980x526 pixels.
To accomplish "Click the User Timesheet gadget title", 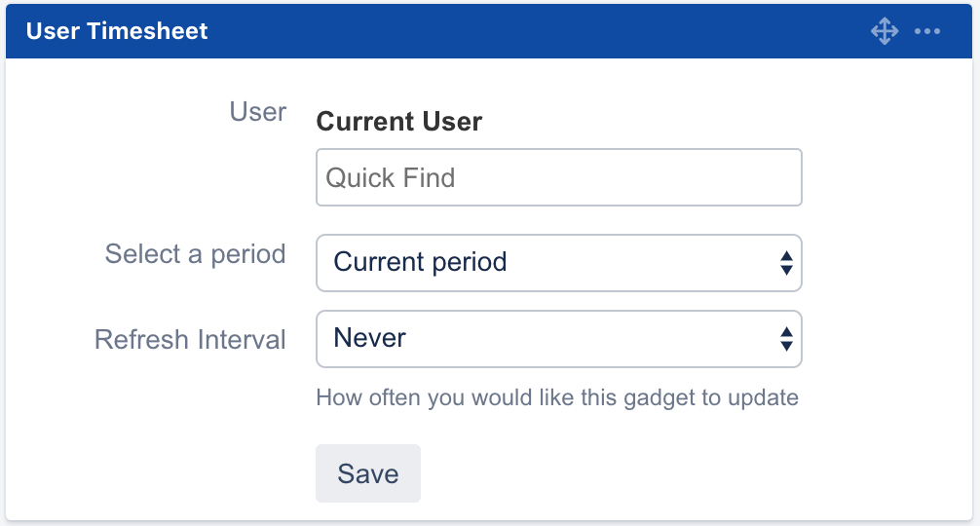I will (117, 31).
